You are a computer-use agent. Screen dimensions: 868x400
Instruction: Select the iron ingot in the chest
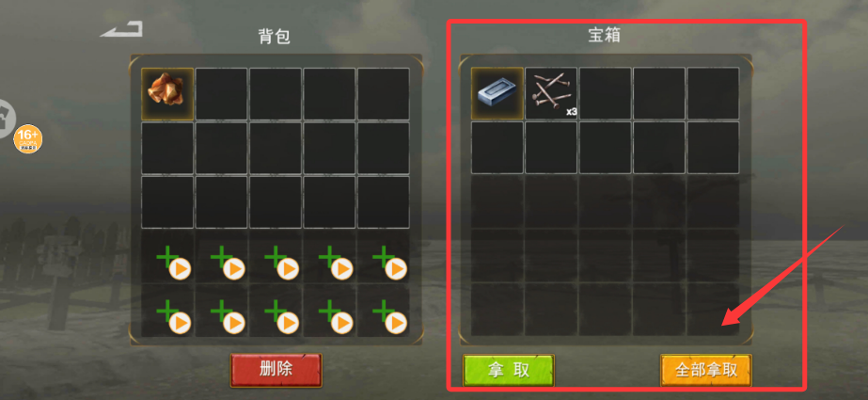(497, 93)
